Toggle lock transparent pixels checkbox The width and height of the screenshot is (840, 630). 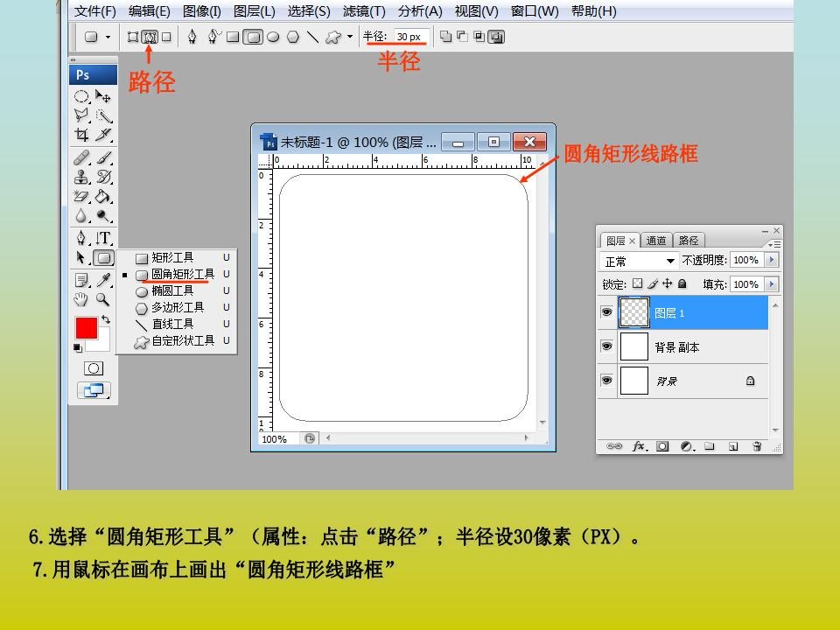638,283
